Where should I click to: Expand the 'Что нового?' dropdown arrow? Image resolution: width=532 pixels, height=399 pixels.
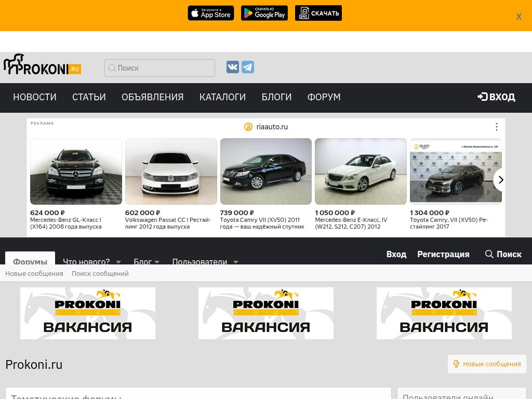(118, 262)
